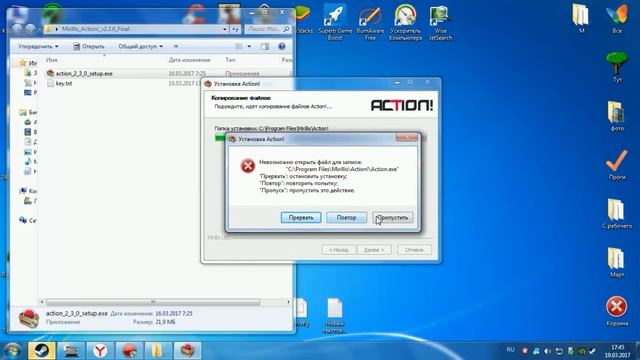Select the key.txt file in Explorer
Viewport: 640px width, 360px height.
64,83
